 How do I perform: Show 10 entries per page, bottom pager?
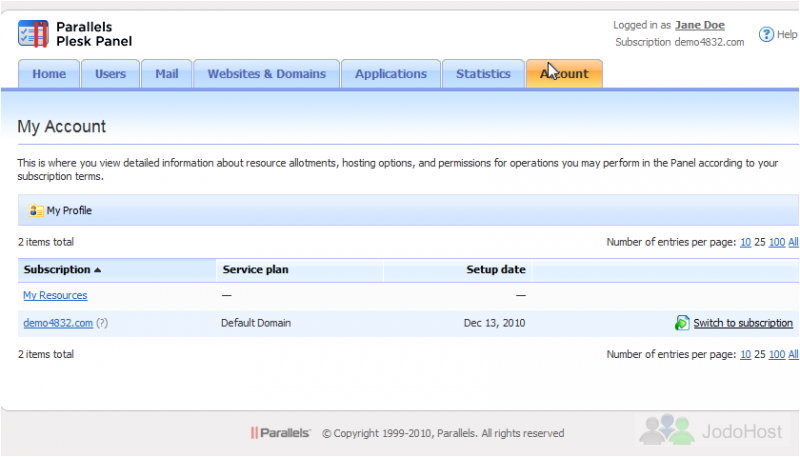(x=745, y=354)
